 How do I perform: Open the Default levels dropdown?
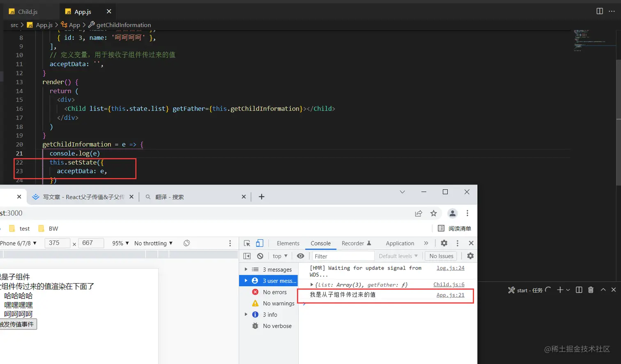398,256
